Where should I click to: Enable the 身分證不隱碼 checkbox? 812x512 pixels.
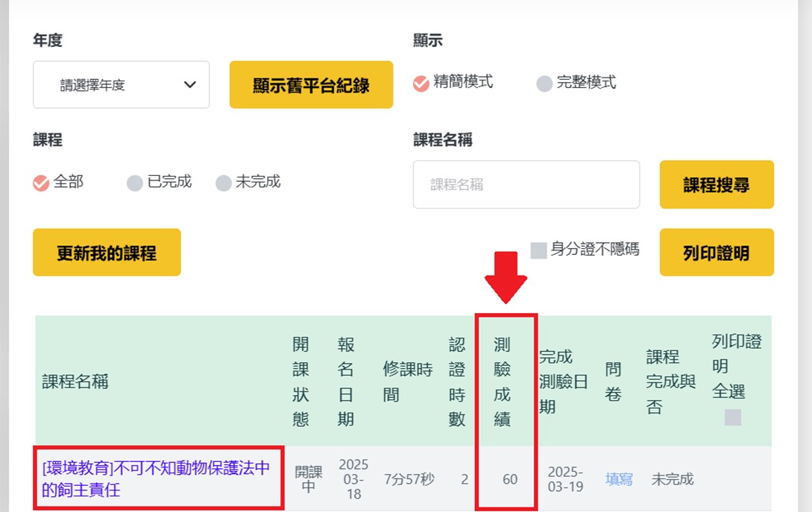point(538,250)
